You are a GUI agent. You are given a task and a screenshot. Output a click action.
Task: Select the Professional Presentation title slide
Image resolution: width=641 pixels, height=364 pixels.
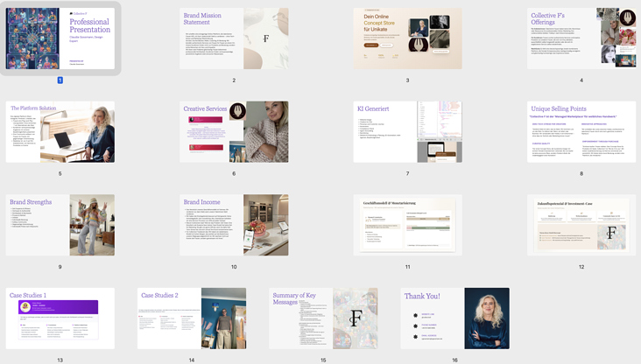tap(60, 38)
